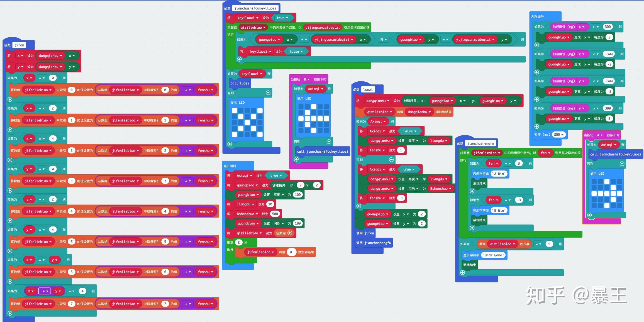Toggle center LED in button A arrow grid
The height and width of the screenshot is (322, 644).
607,194
